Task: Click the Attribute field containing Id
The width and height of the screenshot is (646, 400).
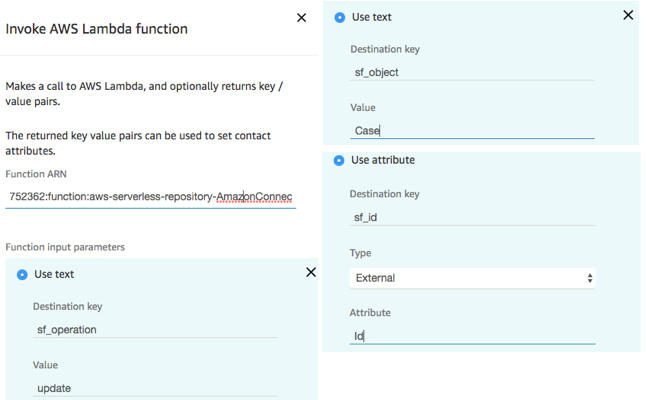Action: (473, 336)
